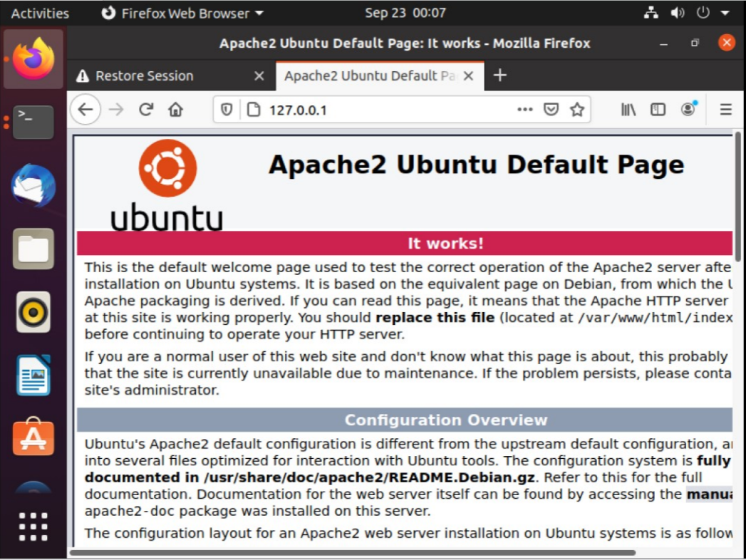Open the Firefox account icon

click(688, 109)
